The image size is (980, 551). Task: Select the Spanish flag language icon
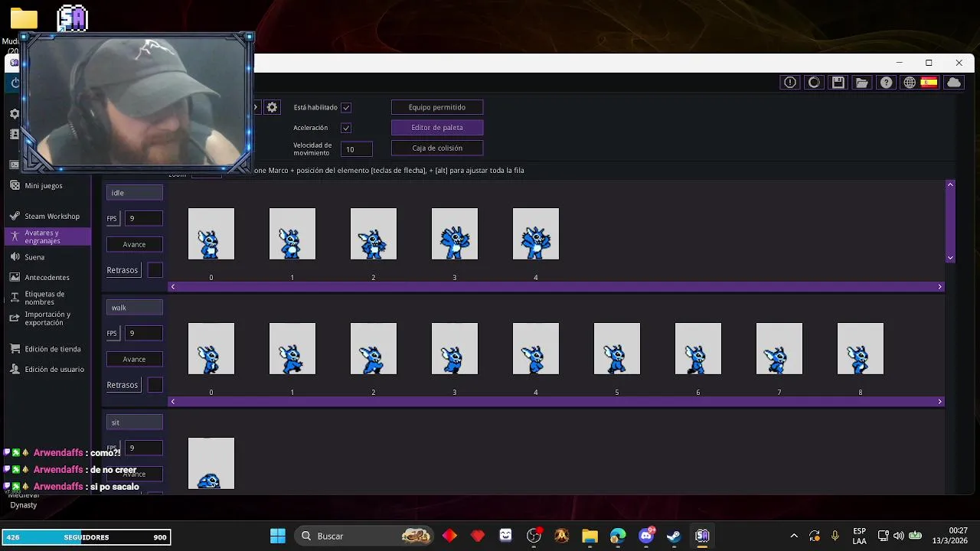[929, 83]
